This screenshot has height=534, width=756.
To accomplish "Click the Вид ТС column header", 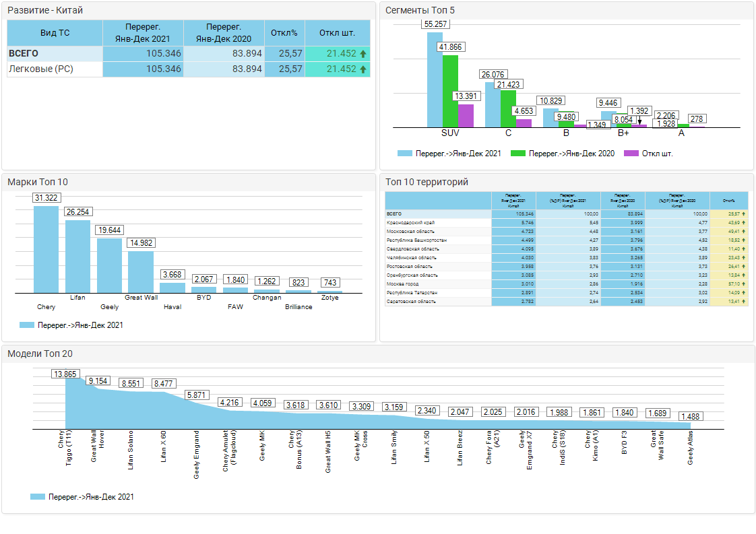I will [55, 32].
